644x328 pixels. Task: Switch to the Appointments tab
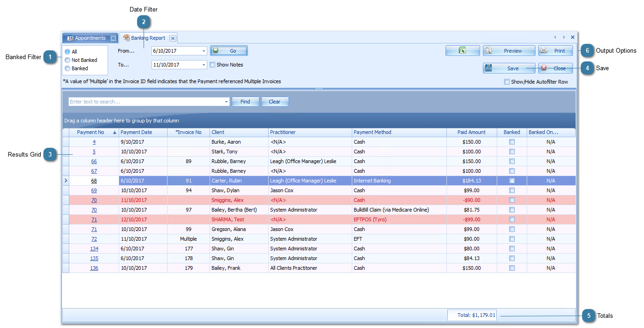(90, 38)
